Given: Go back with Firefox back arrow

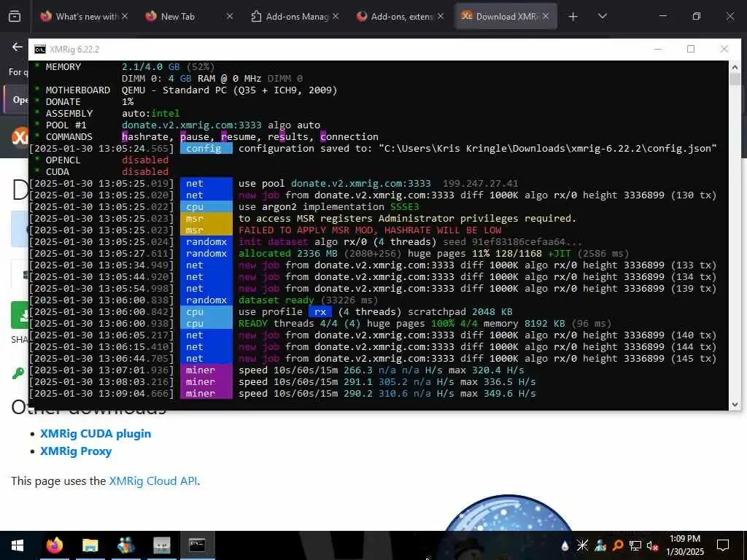Looking at the screenshot, I should click(18, 47).
